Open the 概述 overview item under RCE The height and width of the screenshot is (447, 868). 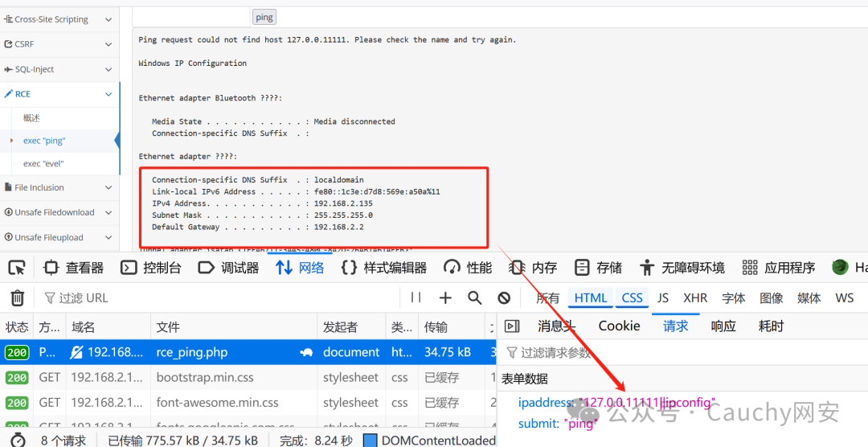(31, 118)
